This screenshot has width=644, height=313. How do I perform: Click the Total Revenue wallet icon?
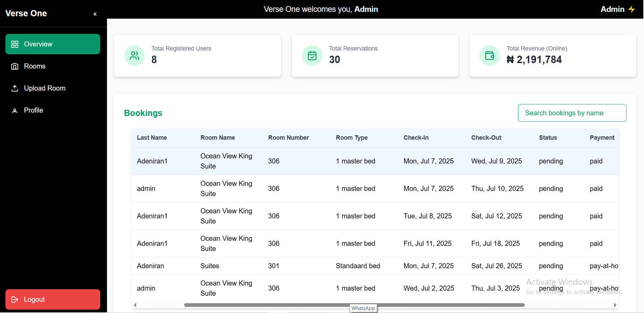489,56
